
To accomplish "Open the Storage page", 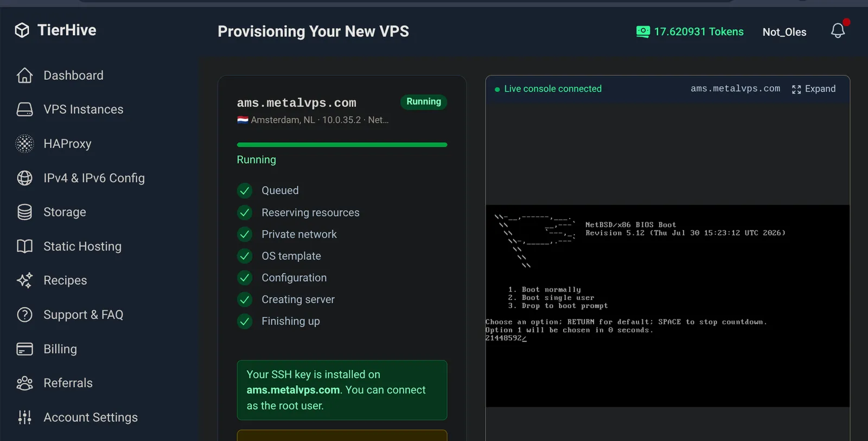I will (65, 212).
